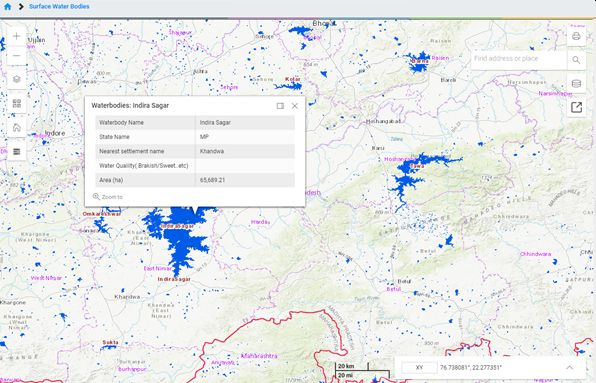Click the print map icon
The width and height of the screenshot is (596, 383).
tap(576, 36)
